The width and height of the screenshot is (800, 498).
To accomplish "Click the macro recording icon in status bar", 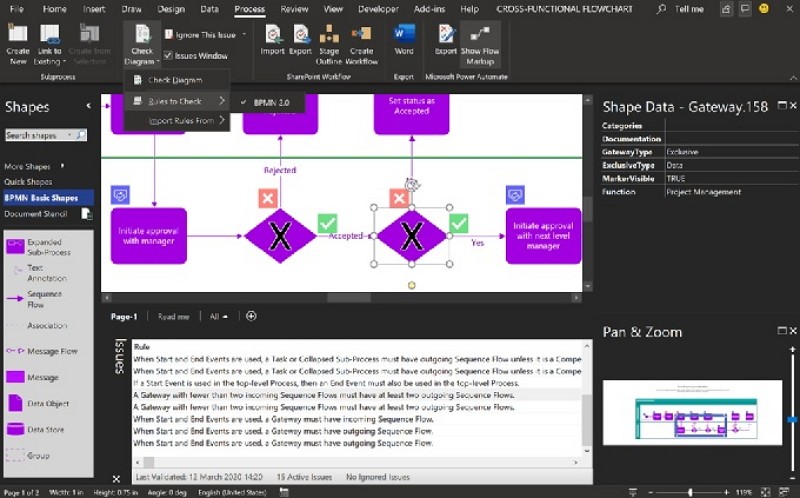I will coord(285,492).
